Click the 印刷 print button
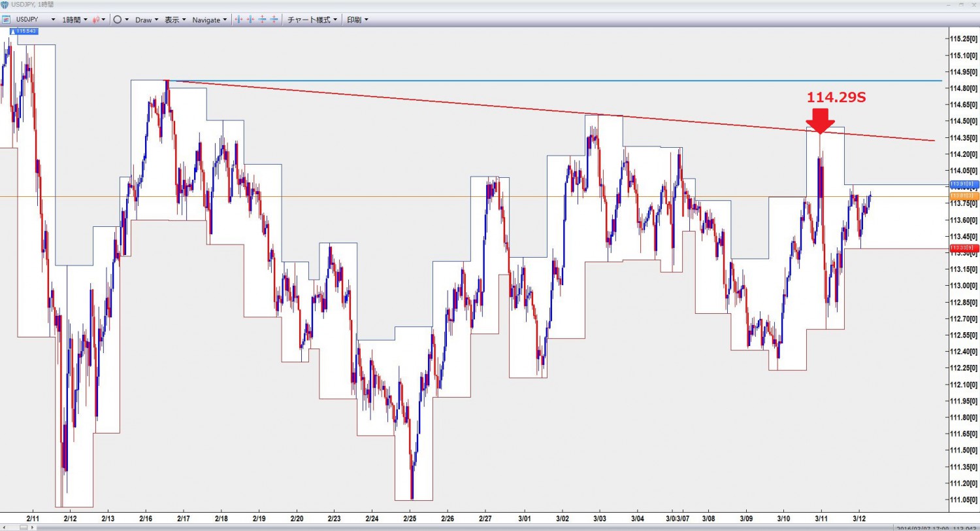 pos(357,20)
